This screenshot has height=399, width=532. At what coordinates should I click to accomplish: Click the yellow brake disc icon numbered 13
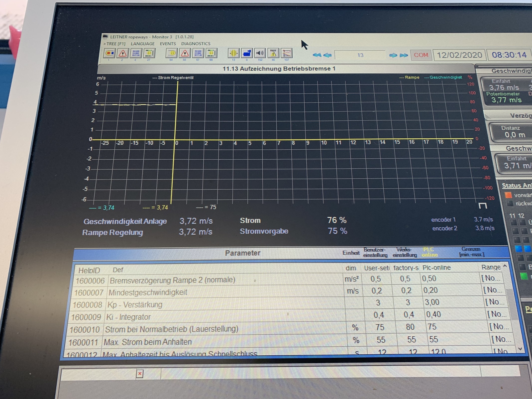(233, 53)
